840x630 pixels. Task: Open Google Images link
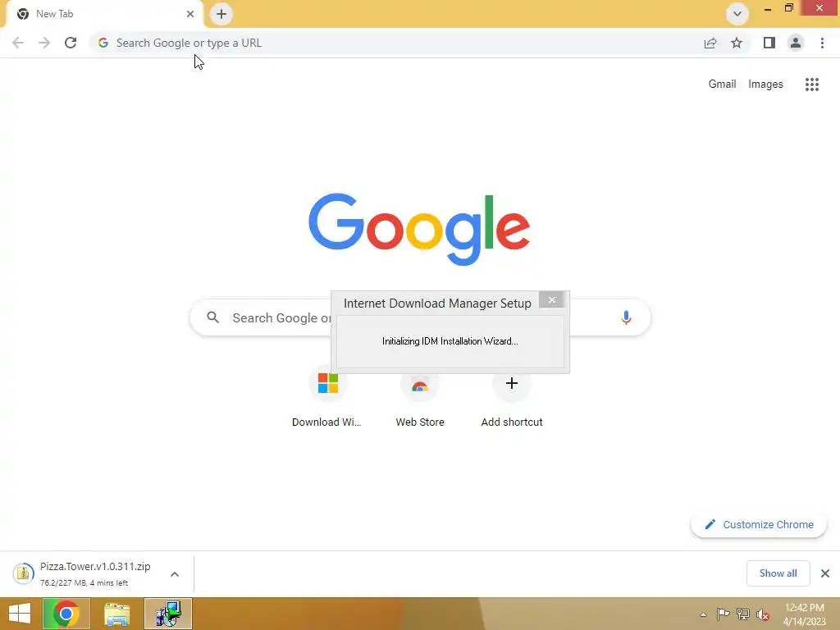click(765, 84)
